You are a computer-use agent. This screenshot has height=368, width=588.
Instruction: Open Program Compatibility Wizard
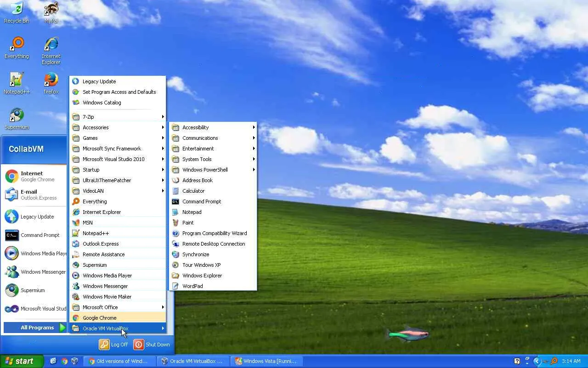pos(213,233)
